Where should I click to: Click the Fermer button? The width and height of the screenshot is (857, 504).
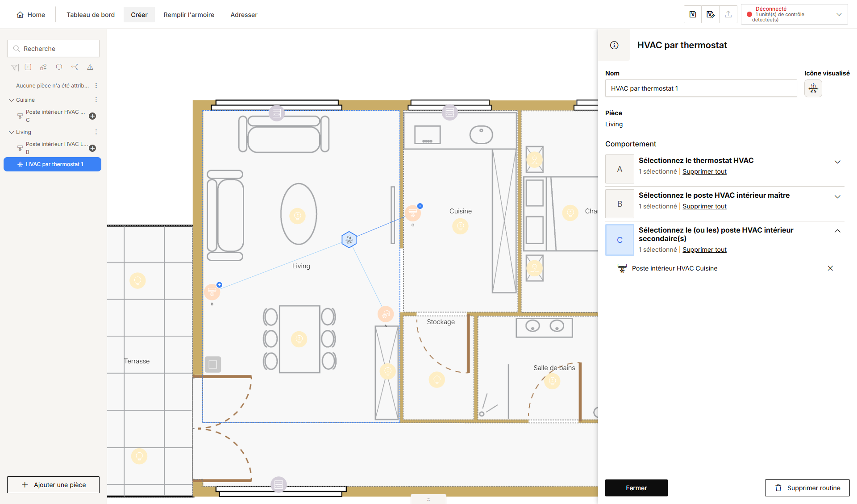(637, 488)
